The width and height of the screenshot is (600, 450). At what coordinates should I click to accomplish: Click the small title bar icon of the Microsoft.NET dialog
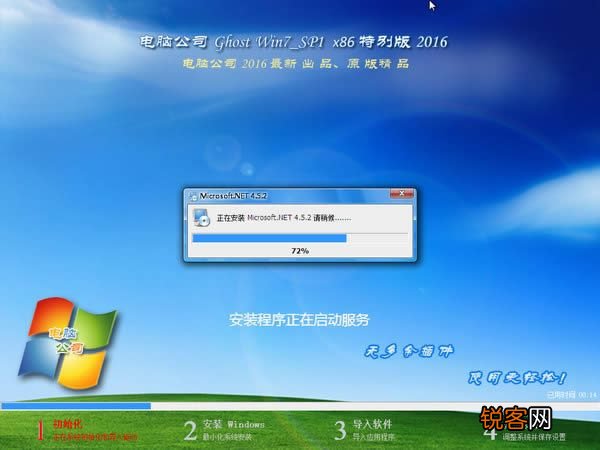pos(193,196)
